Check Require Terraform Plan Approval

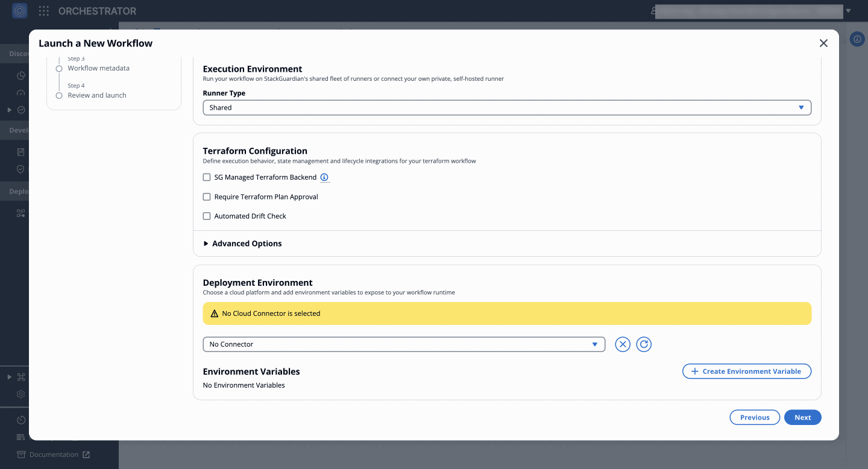(207, 197)
